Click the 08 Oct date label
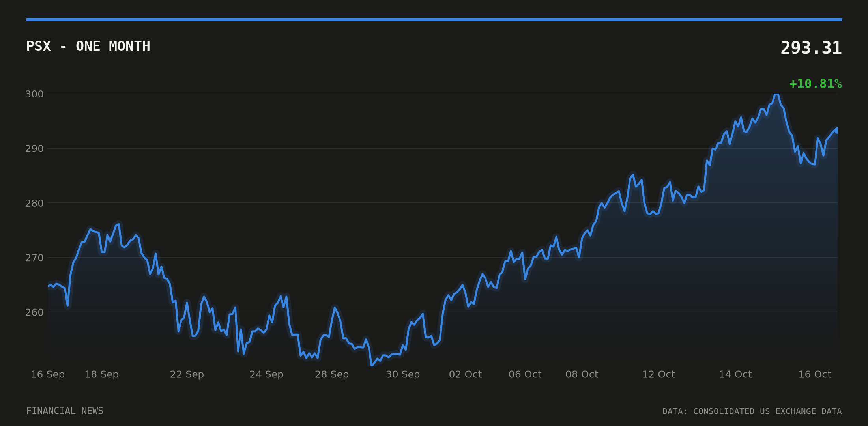Image resolution: width=868 pixels, height=426 pixels. click(582, 374)
